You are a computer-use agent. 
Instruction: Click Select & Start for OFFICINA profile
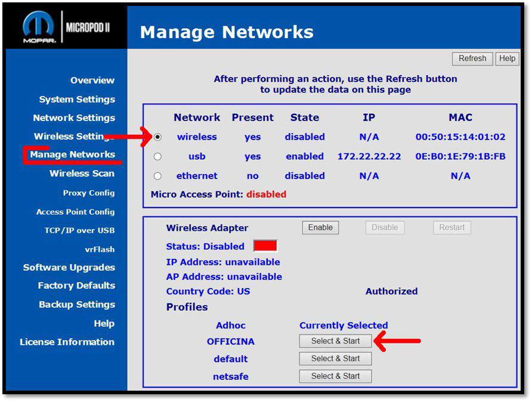(335, 341)
